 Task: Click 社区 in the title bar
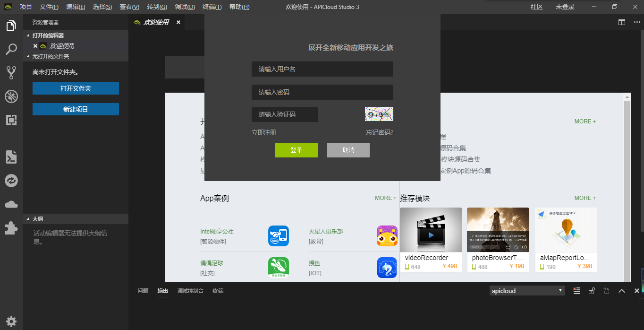537,7
